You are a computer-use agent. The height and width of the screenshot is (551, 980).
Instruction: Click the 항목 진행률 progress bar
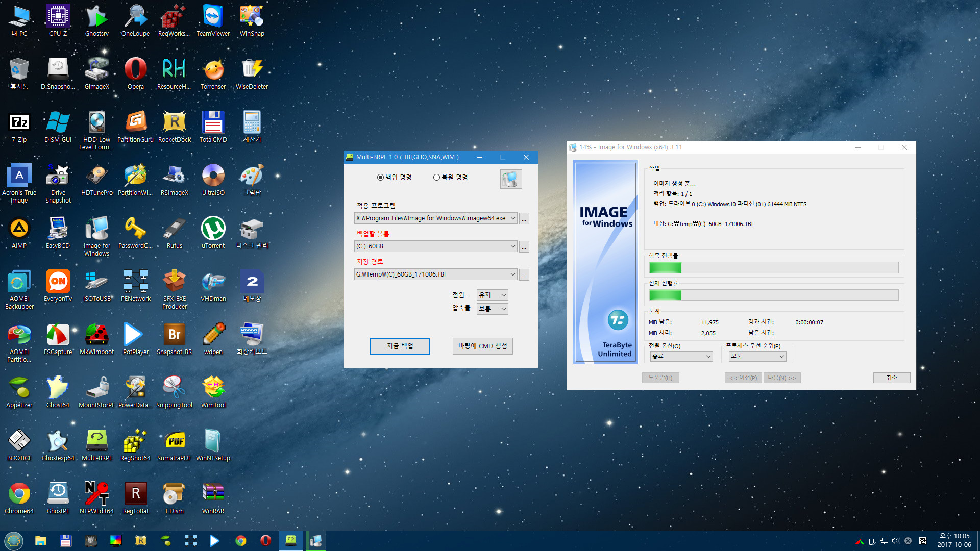(774, 268)
